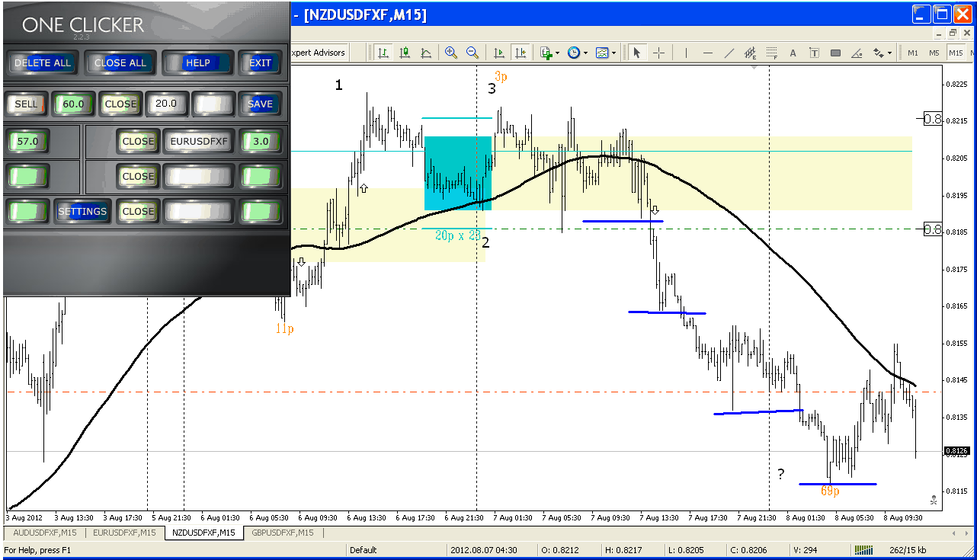Screen dimensions: 977x560
Task: Zoom out on the chart
Action: [x=472, y=53]
